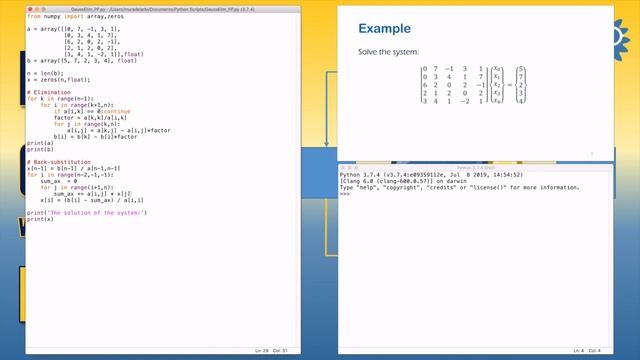This screenshot has width=640, height=360.
Task: Click the 'x[n-1] = b[n-1] / a[n-1,n-1]' line
Action: pyautogui.click(x=73, y=168)
